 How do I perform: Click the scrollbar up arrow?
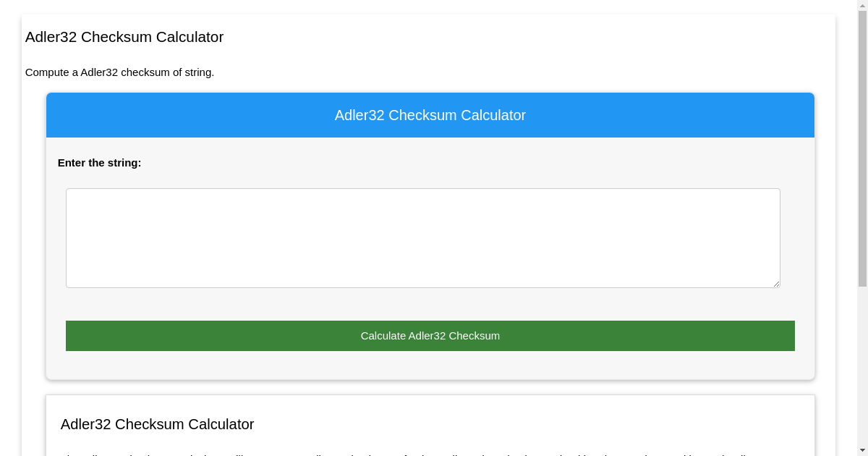862,6
